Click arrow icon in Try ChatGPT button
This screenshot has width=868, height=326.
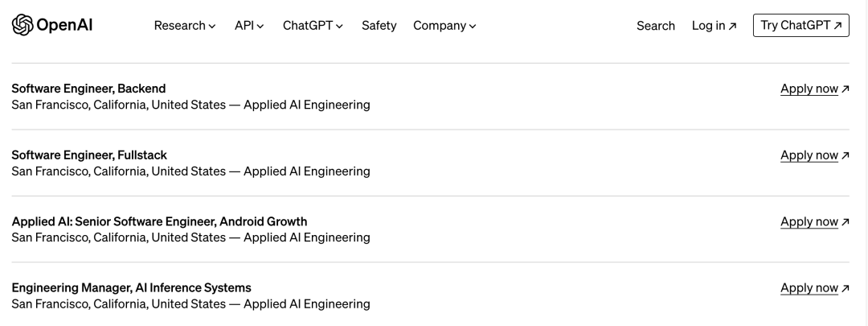(837, 26)
